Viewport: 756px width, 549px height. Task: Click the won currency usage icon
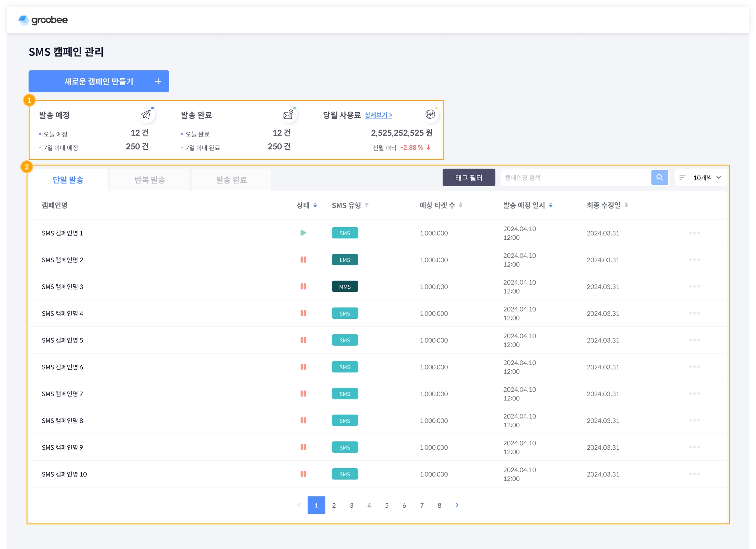(430, 114)
